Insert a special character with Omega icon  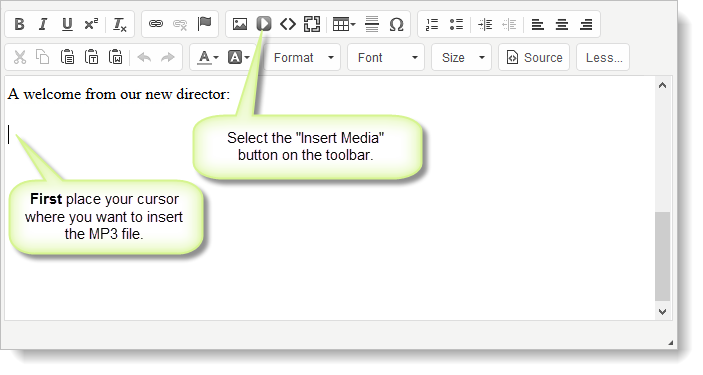[396, 24]
